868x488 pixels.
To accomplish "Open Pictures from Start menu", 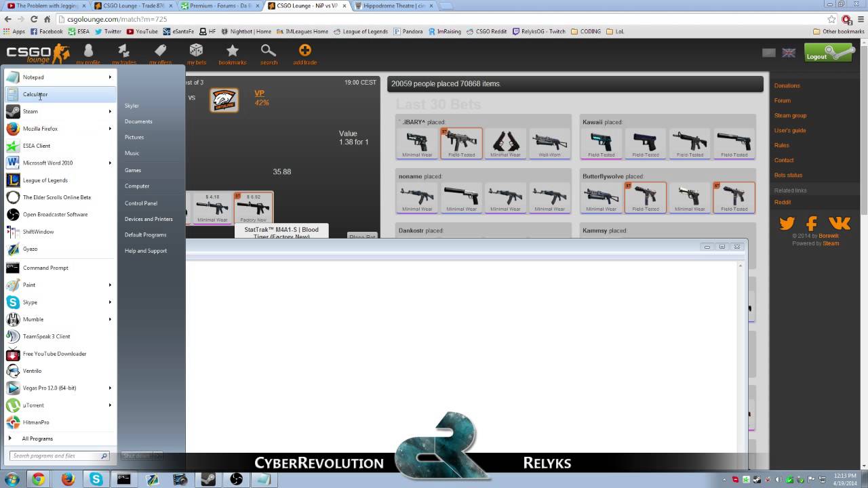I will [x=134, y=137].
